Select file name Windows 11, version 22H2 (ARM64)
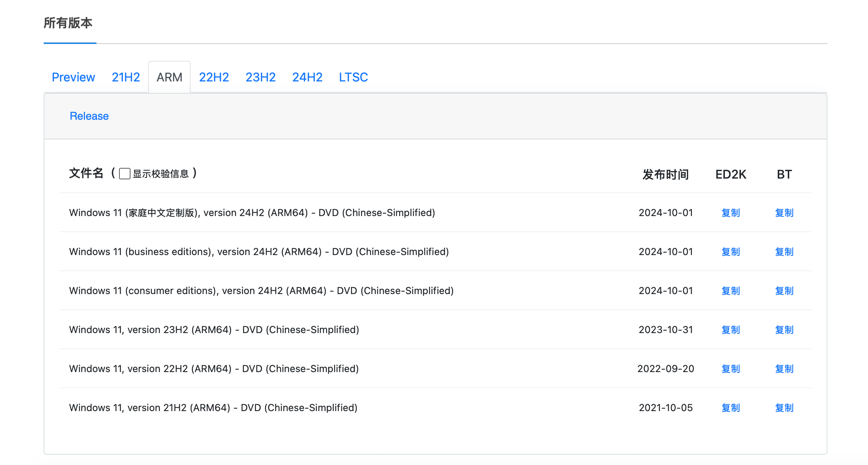This screenshot has width=868, height=465. pos(214,369)
